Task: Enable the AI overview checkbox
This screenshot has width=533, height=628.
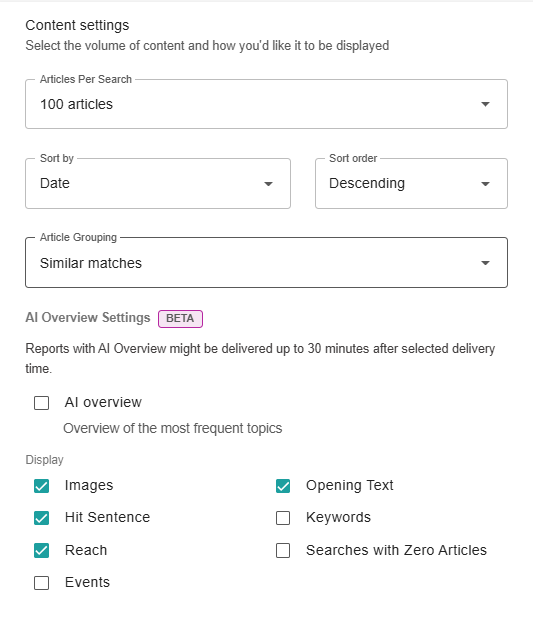Action: (x=42, y=403)
